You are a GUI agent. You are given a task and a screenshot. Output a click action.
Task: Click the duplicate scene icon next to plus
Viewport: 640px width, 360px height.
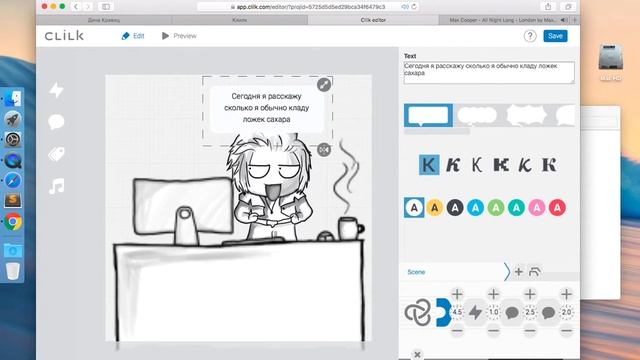tap(534, 271)
